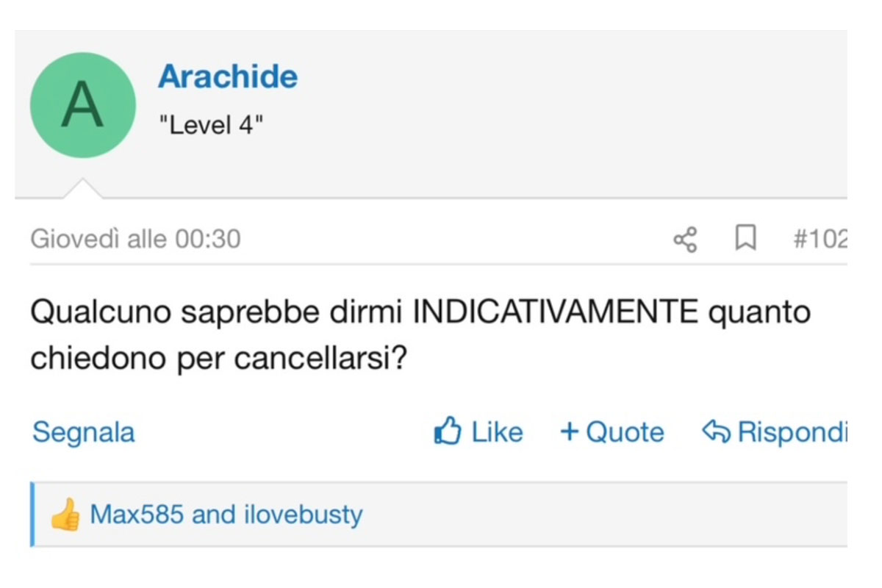
Task: Click the Giovedì alle 00:30 timestamp
Action: (135, 240)
